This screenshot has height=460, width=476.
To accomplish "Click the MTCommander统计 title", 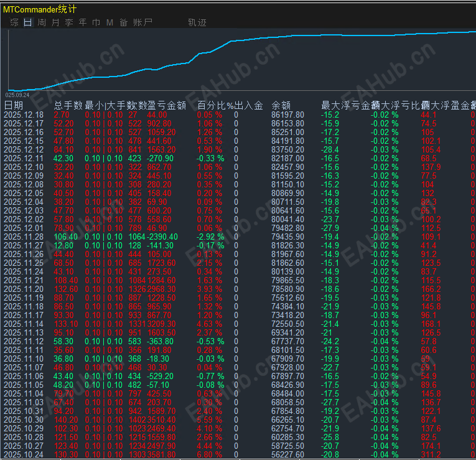I will (40, 9).
